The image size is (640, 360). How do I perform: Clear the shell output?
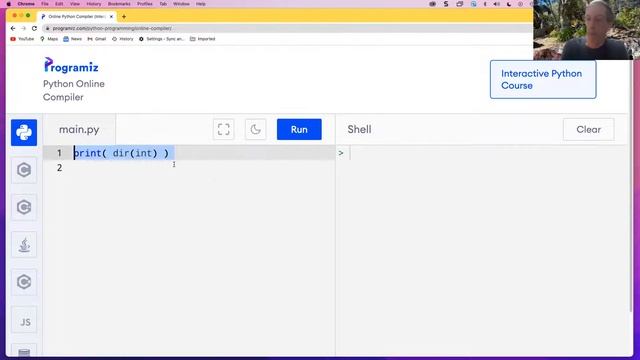pos(589,129)
